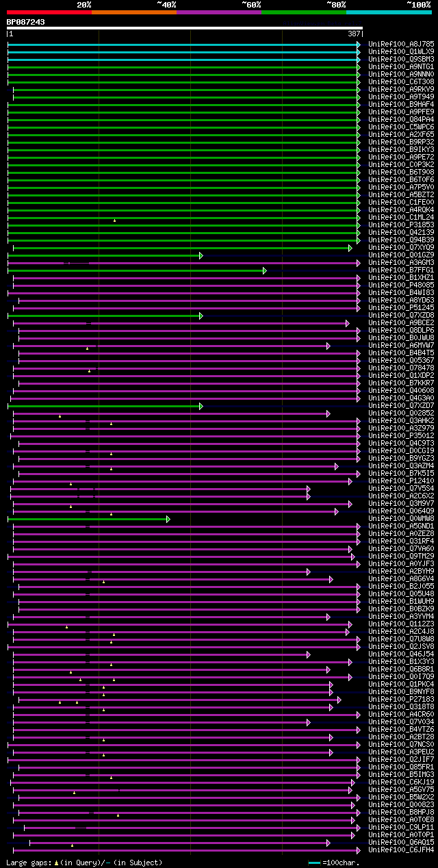Select label UniRef100_Q064Q9

(x=401, y=511)
